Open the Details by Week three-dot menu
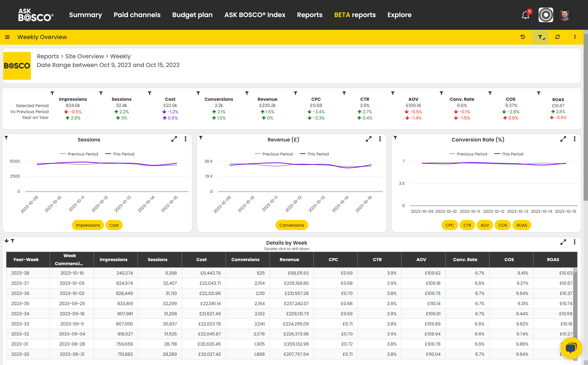This screenshot has width=588, height=365. click(575, 242)
